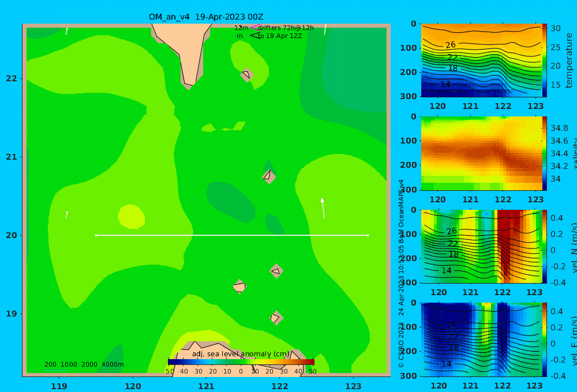Click the 'adj. sea level anomaly (cm)' label
The image size is (577, 392).
(241, 354)
